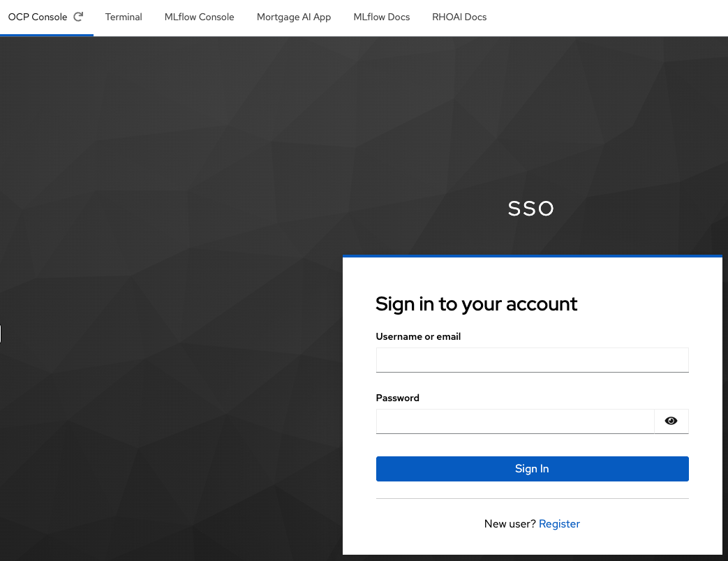Go to the MLflow Docs tab
728x561 pixels.
click(x=381, y=17)
